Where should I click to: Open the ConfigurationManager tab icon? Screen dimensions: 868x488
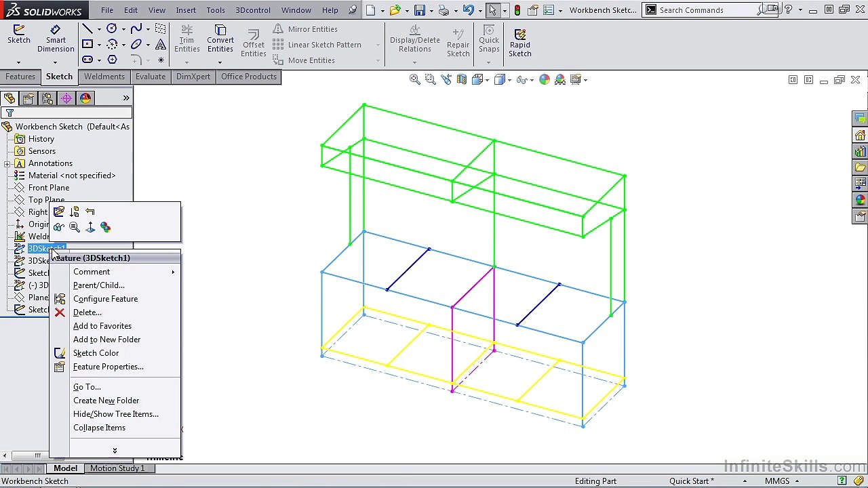(47, 98)
